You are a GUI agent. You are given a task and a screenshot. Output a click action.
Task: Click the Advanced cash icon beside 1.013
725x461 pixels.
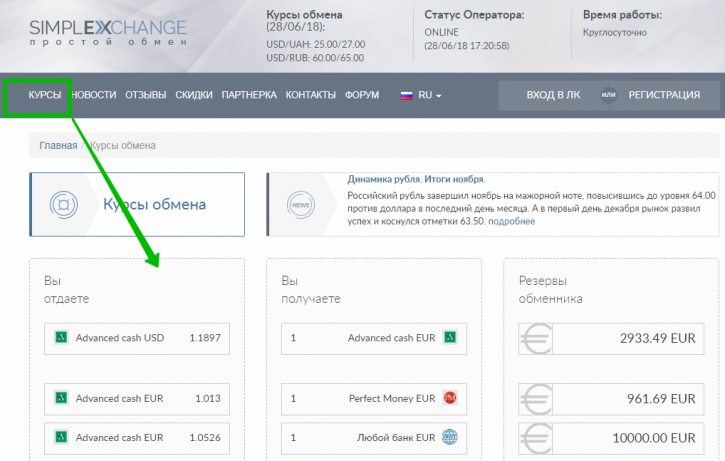pyautogui.click(x=61, y=398)
